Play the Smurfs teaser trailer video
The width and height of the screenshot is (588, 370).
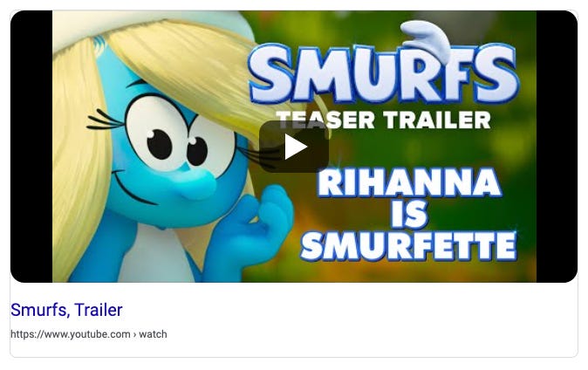[294, 147]
